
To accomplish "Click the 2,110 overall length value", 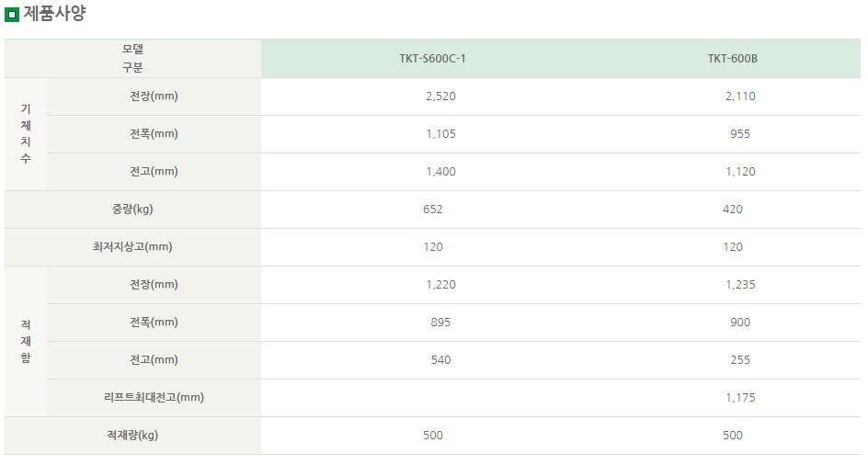I will [x=739, y=96].
